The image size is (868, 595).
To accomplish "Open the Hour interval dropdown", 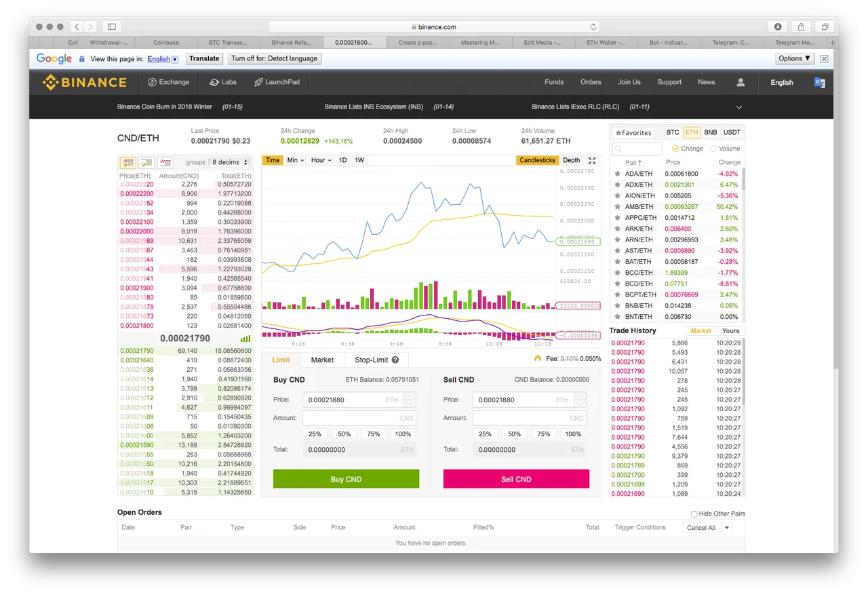I will pos(321,160).
